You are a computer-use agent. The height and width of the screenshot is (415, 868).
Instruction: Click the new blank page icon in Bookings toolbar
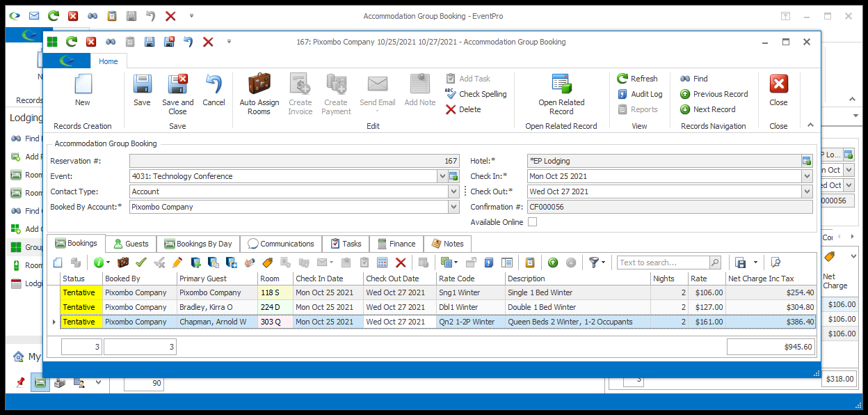pos(58,263)
